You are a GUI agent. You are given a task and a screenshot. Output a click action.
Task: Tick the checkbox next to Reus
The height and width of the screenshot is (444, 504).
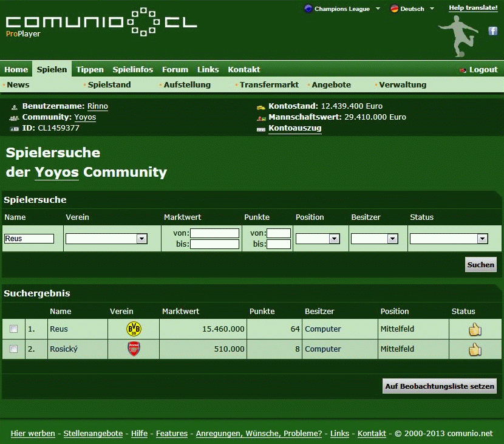coord(14,329)
